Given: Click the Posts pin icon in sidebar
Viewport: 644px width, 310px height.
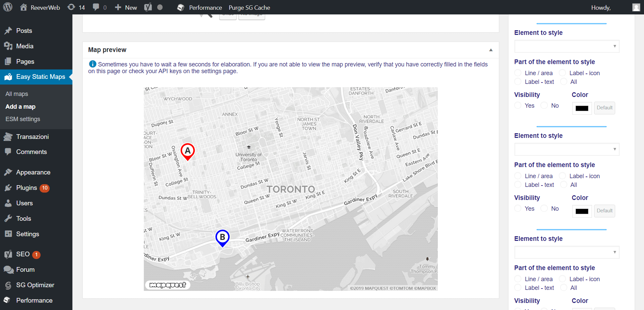Looking at the screenshot, I should pos(8,31).
